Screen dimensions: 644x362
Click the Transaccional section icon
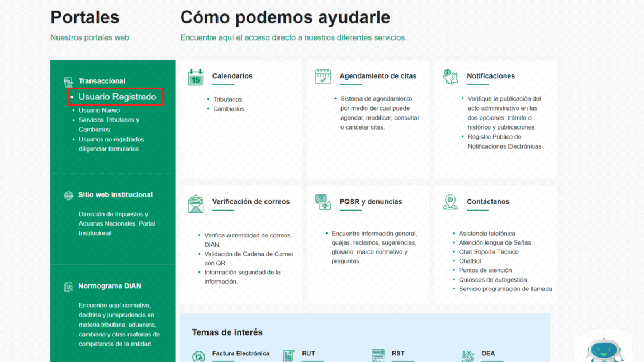[x=68, y=82]
